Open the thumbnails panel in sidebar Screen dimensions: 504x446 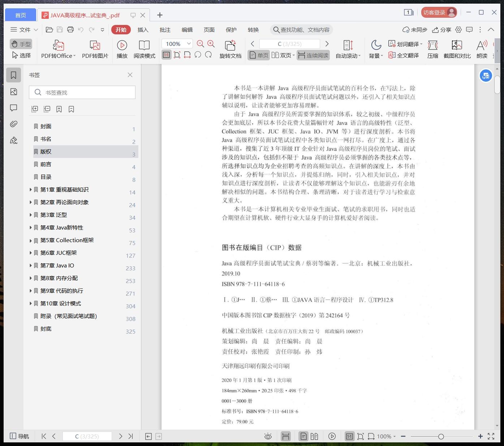coord(13,91)
